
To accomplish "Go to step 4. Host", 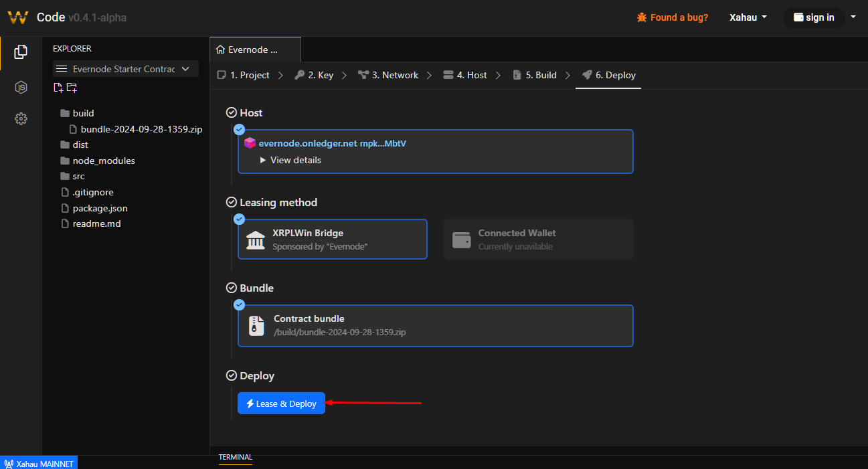I will (465, 75).
